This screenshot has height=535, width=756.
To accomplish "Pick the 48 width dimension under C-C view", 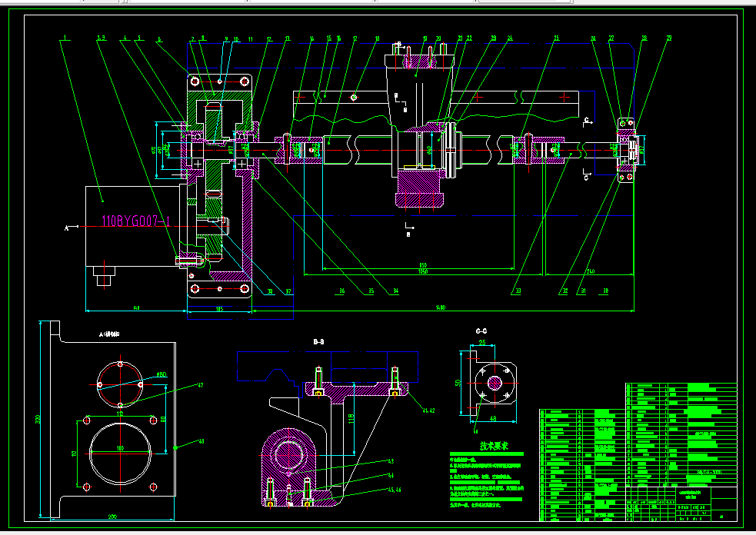I will pos(493,418).
